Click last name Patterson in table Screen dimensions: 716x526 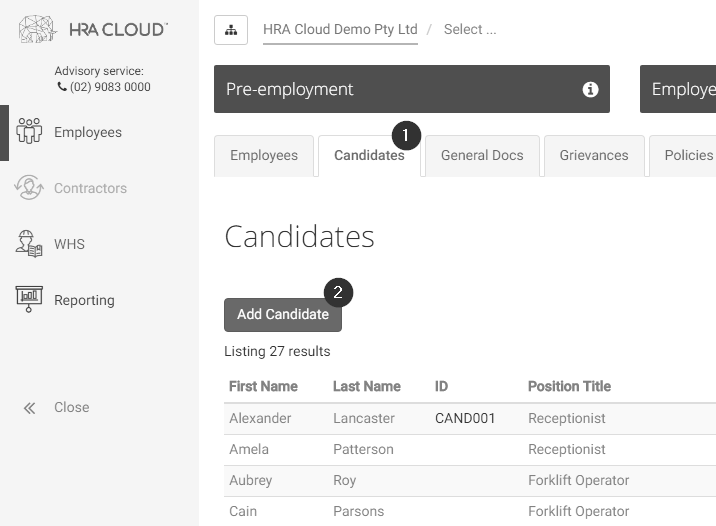click(363, 449)
